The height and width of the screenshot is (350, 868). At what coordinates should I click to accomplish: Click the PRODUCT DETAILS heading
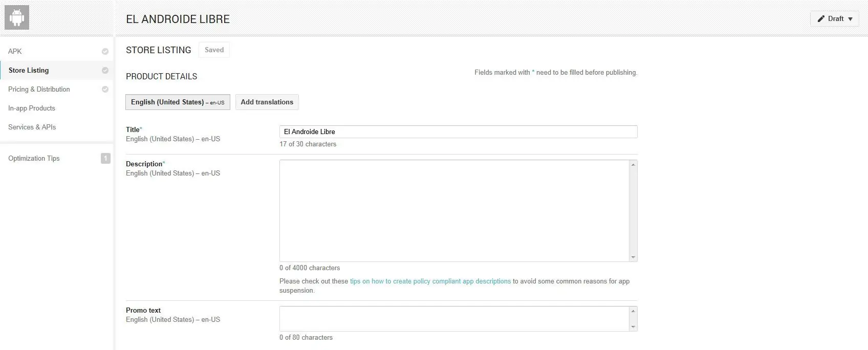[161, 76]
